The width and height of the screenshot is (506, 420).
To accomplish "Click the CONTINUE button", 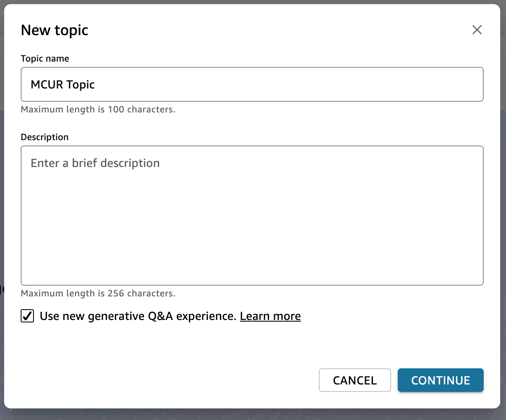I will (x=441, y=380).
